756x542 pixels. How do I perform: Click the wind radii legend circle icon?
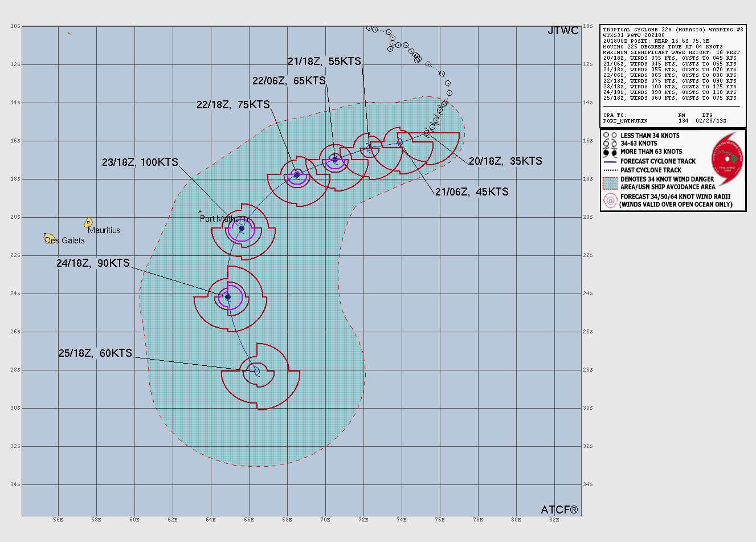[610, 200]
